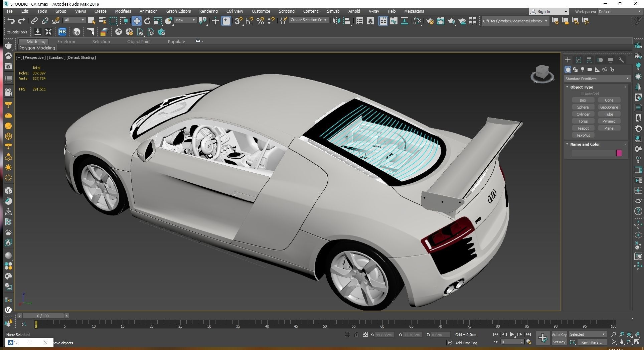Open Create Selection Set dropdown

[x=308, y=20]
